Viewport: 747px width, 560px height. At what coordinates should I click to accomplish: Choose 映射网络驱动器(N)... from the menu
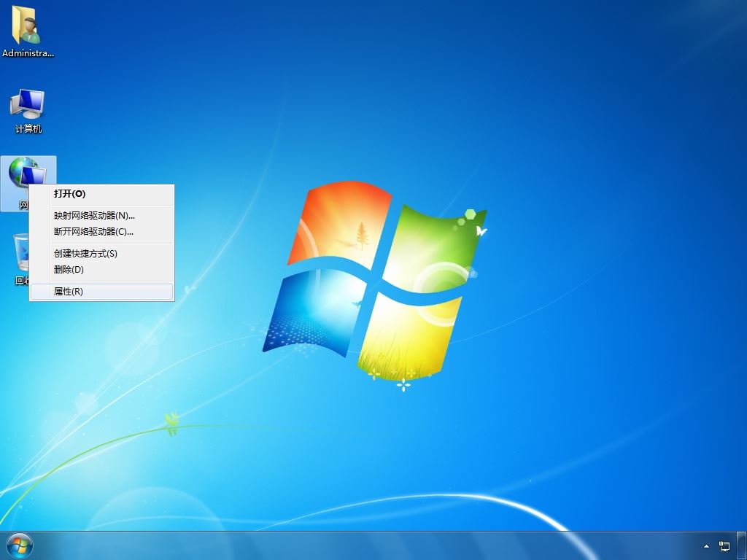pyautogui.click(x=101, y=216)
